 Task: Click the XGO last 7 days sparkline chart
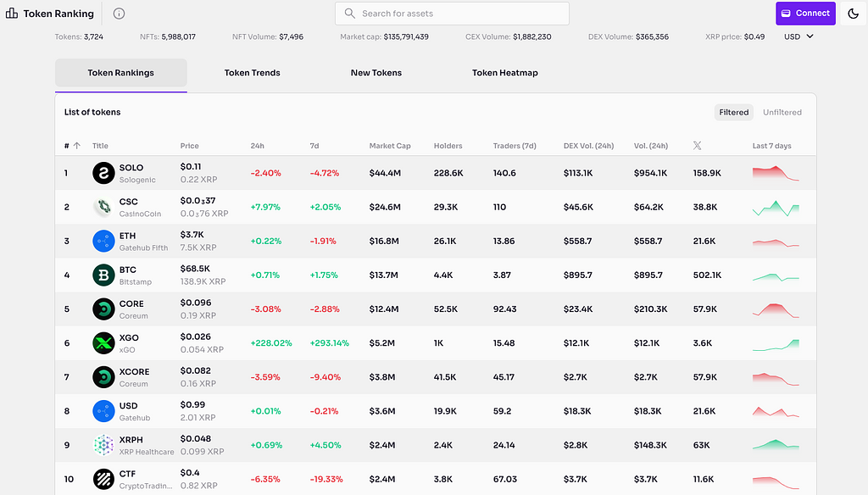tap(775, 343)
